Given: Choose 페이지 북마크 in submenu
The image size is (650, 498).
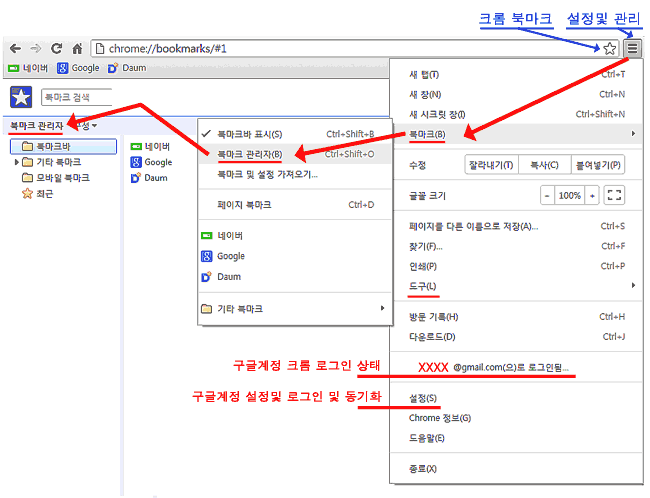Looking at the screenshot, I should pyautogui.click(x=295, y=205).
